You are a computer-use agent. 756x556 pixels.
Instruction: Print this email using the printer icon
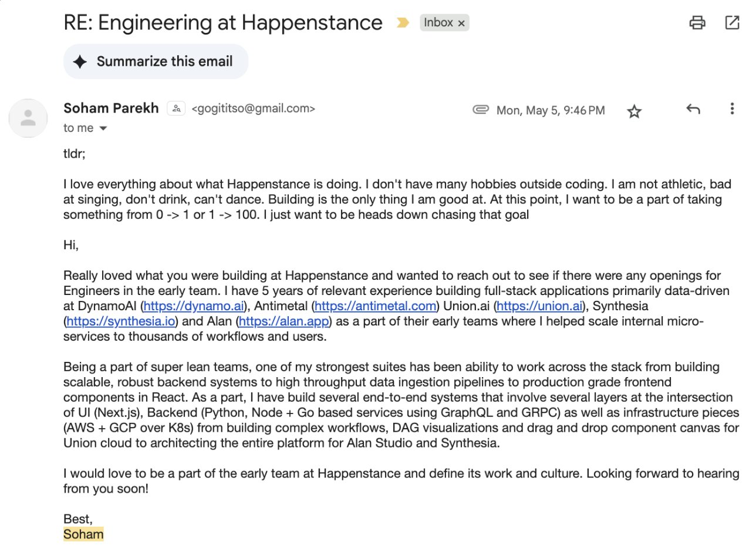(697, 23)
